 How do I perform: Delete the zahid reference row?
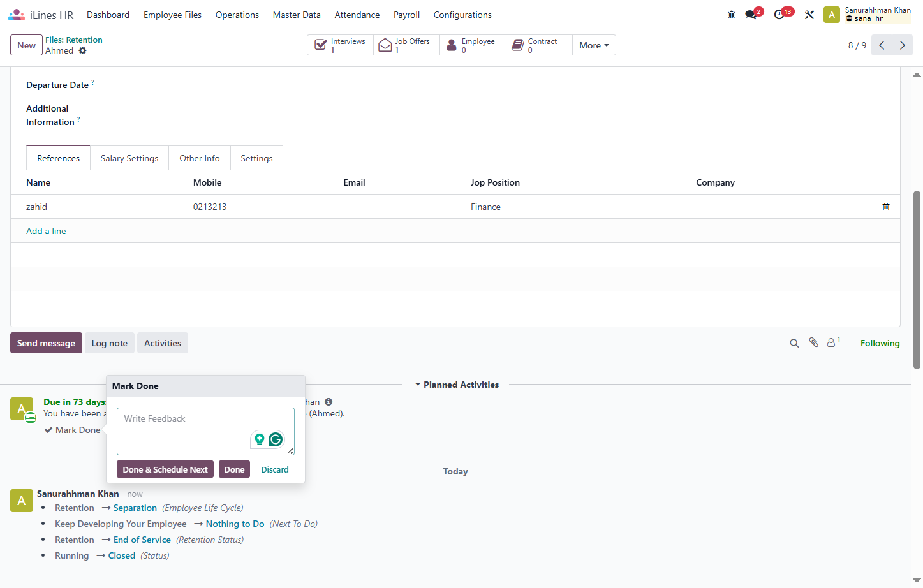(x=886, y=207)
